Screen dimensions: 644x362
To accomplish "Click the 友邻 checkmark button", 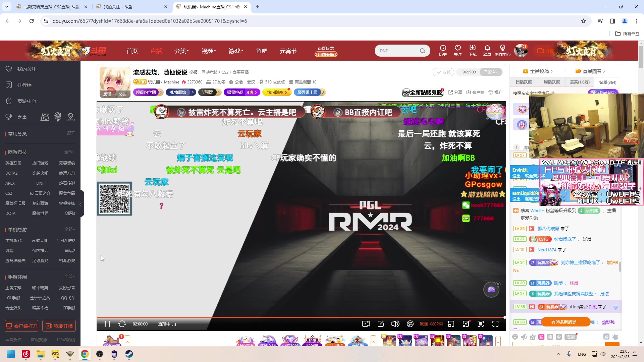I will [443, 72].
